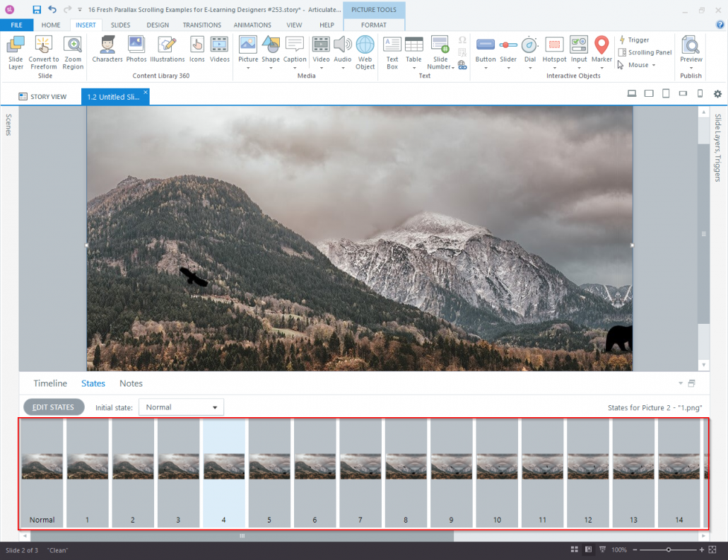Switch to the Timeline tab
Viewport: 728px width, 560px height.
(x=49, y=383)
